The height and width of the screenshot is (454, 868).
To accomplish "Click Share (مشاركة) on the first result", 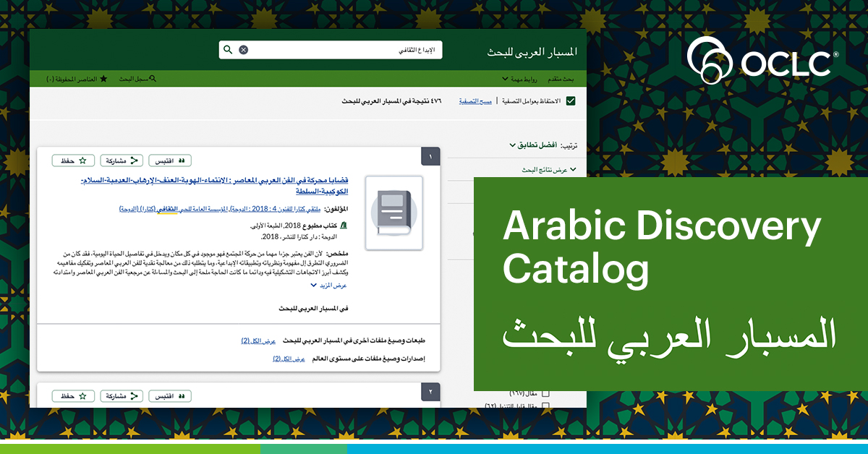I will pos(122,160).
